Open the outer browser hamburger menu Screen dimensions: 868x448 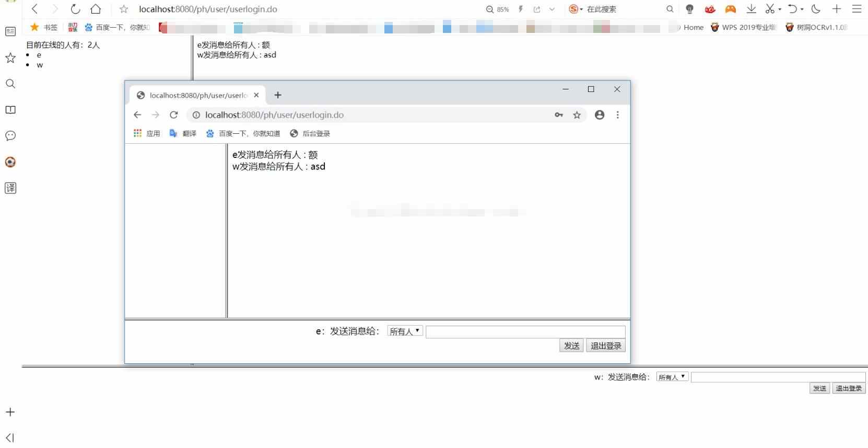tap(857, 9)
